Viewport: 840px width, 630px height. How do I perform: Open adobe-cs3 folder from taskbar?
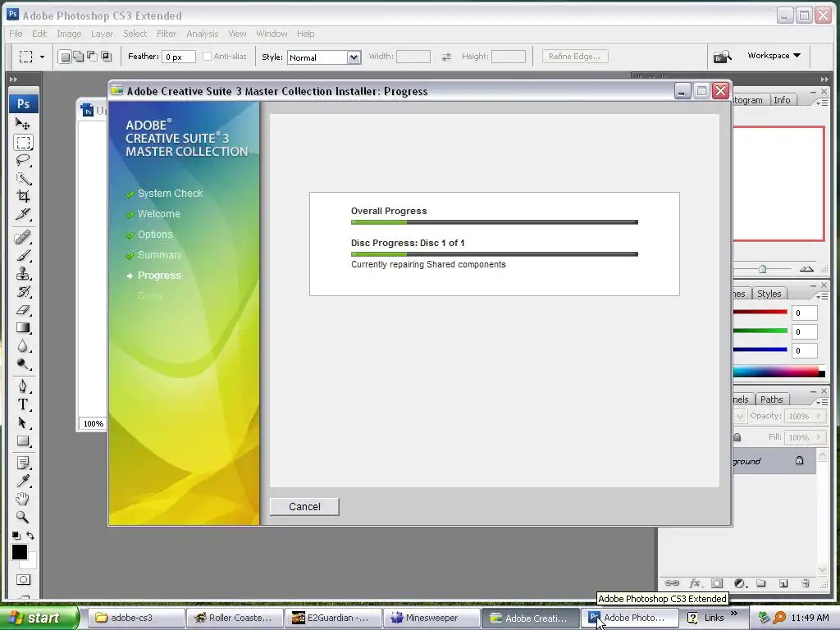[136, 618]
